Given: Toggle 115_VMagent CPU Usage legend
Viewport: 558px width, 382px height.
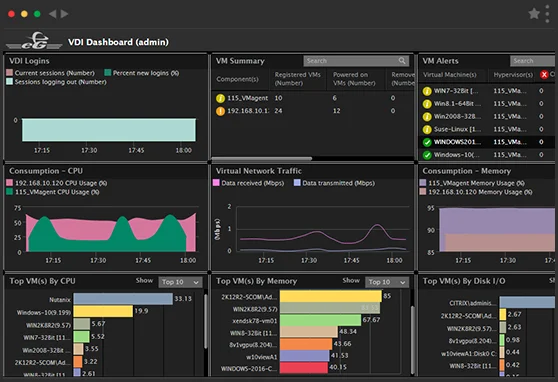Looking at the screenshot, I should [53, 192].
